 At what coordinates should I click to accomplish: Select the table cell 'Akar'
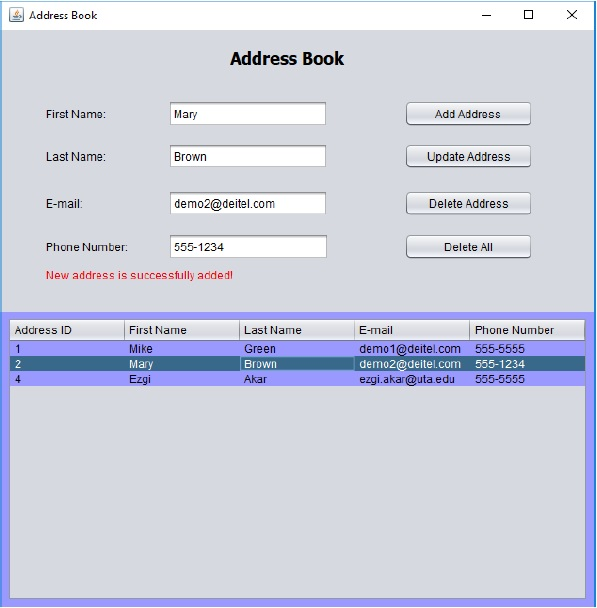(297, 379)
